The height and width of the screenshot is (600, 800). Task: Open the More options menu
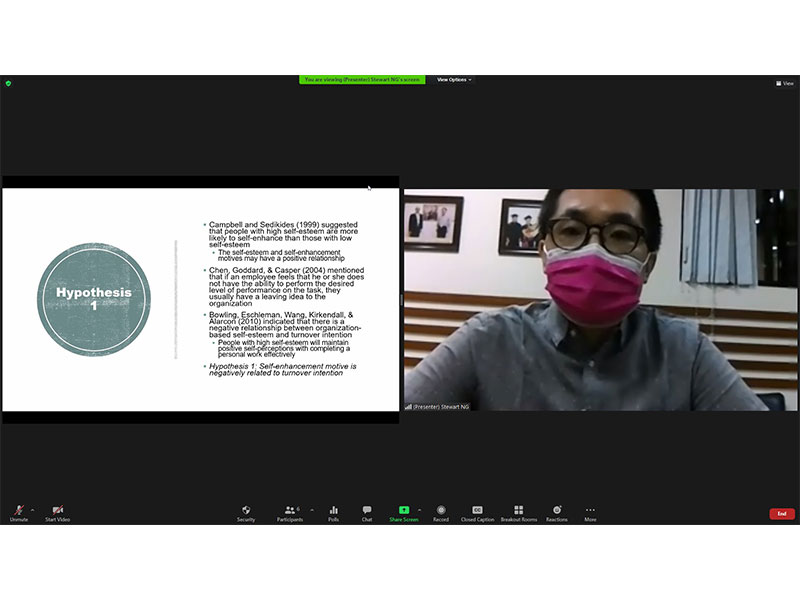pyautogui.click(x=590, y=512)
